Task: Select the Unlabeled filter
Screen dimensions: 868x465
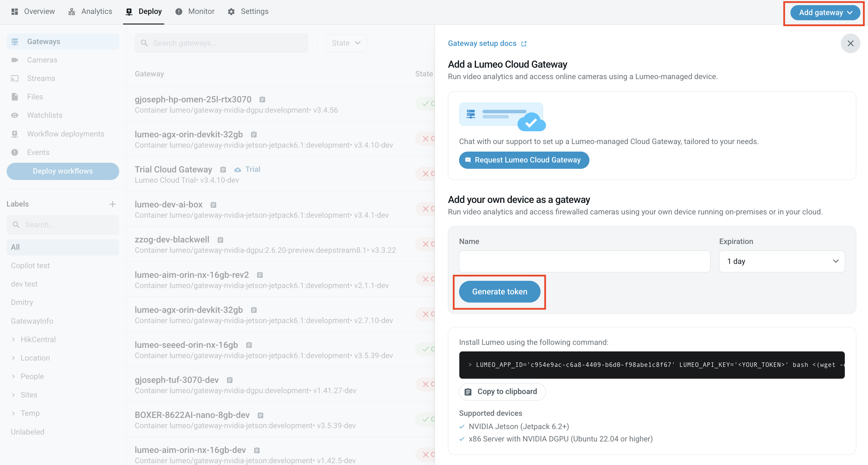Action: [x=28, y=432]
